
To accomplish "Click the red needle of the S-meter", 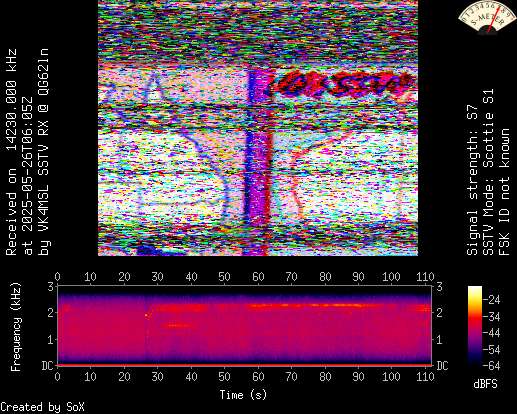I will [x=494, y=21].
